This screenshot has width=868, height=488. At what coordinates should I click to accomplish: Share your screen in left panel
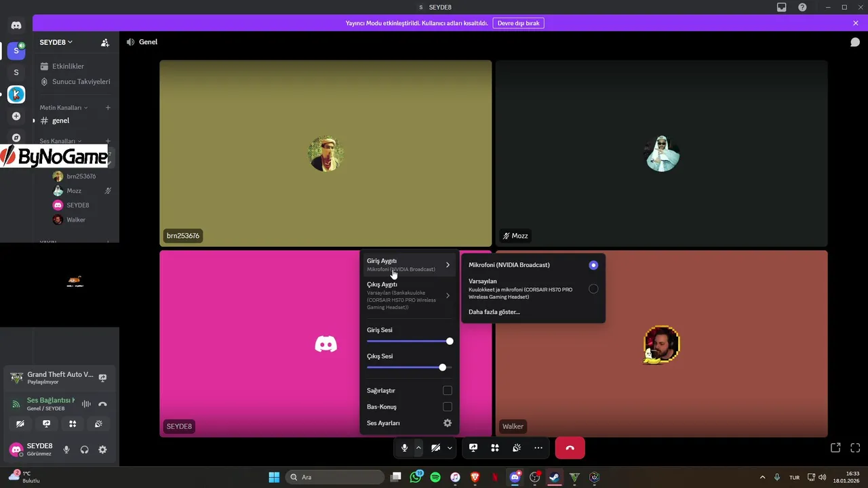pyautogui.click(x=46, y=424)
